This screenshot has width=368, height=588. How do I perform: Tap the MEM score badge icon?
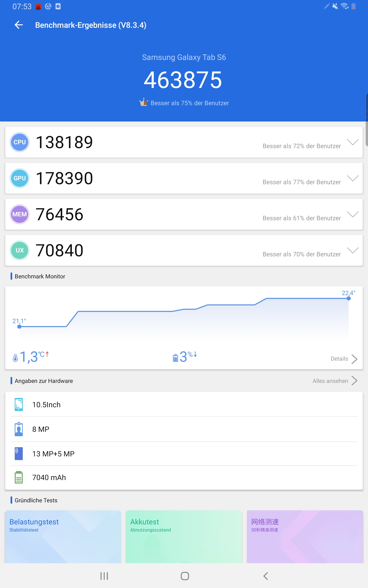pyautogui.click(x=20, y=214)
